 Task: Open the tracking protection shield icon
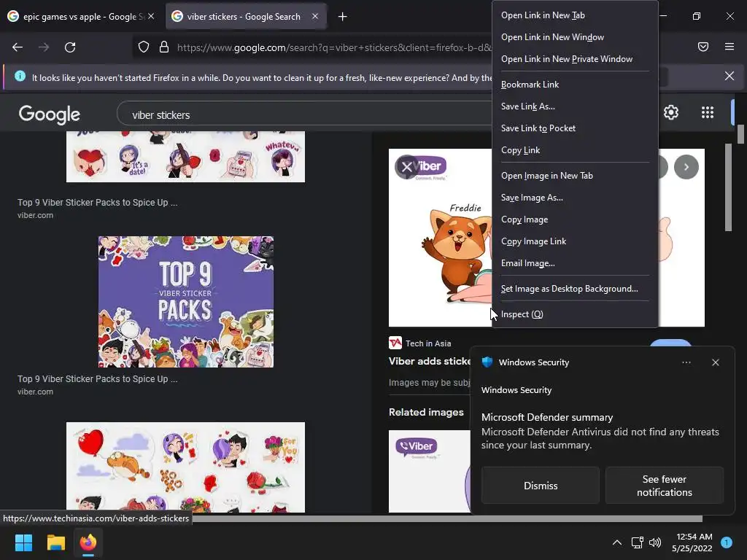pos(144,47)
